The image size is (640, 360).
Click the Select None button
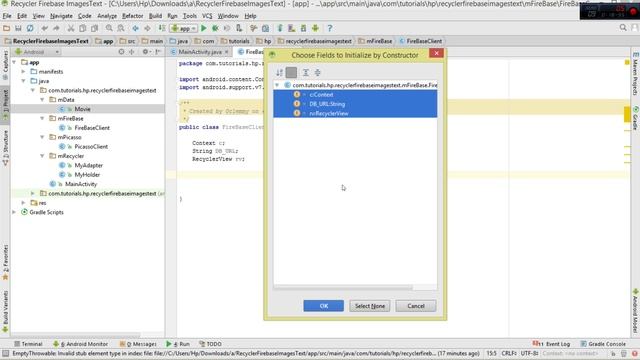(370, 306)
